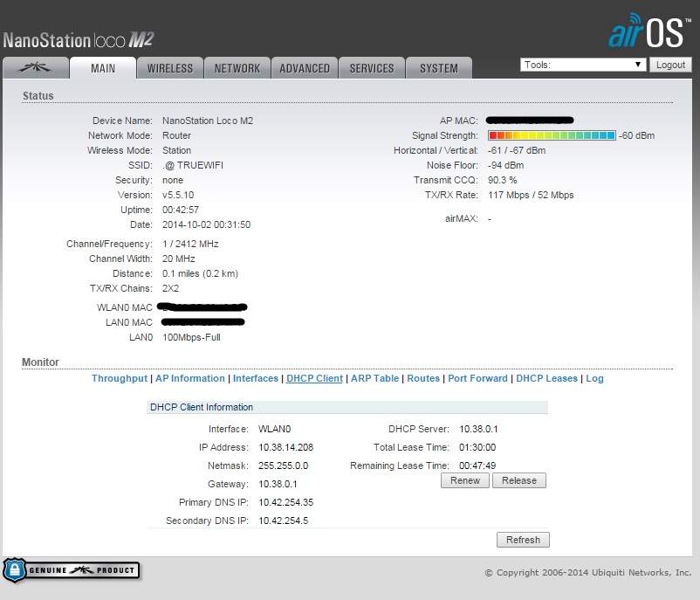Image resolution: width=700 pixels, height=600 pixels.
Task: Click the netmask value 255.255.0.0
Action: click(283, 466)
